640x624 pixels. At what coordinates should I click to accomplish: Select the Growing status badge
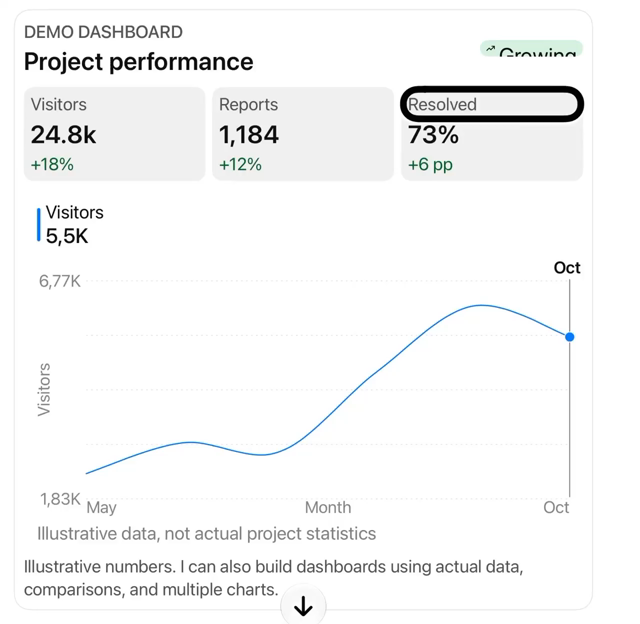coord(531,48)
